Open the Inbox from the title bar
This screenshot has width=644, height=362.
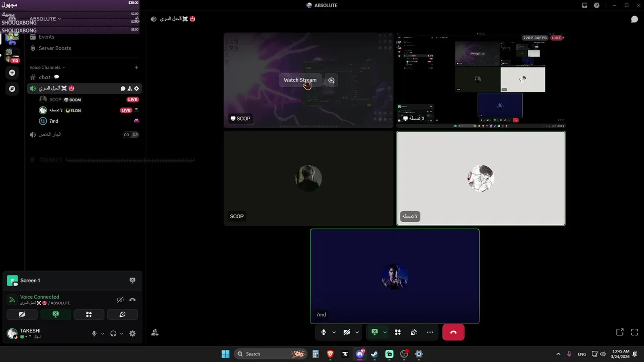(585, 6)
